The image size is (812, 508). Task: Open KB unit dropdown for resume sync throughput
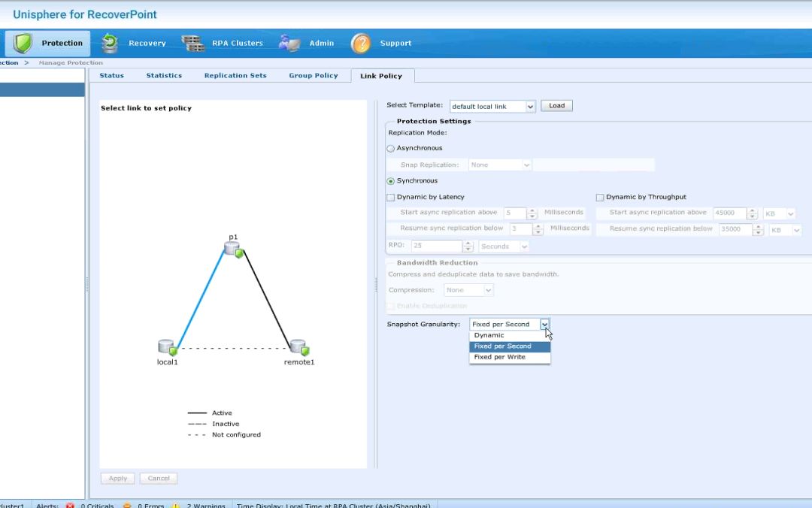[x=785, y=229]
